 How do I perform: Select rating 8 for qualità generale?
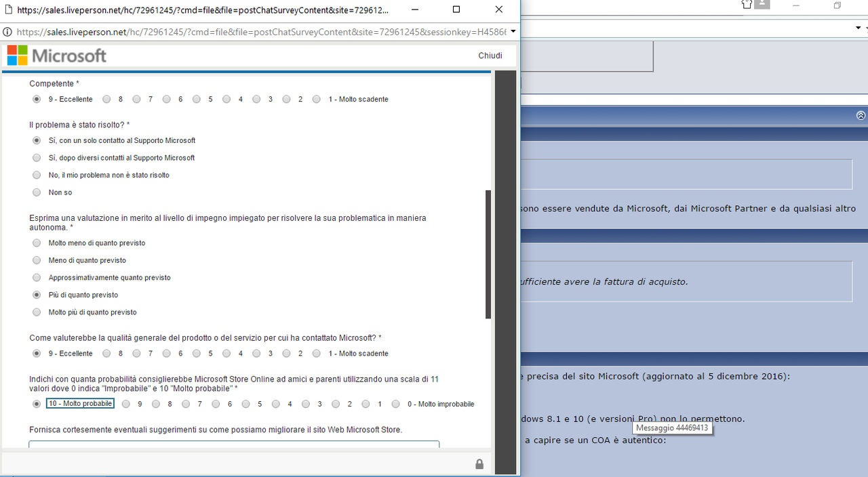(106, 353)
